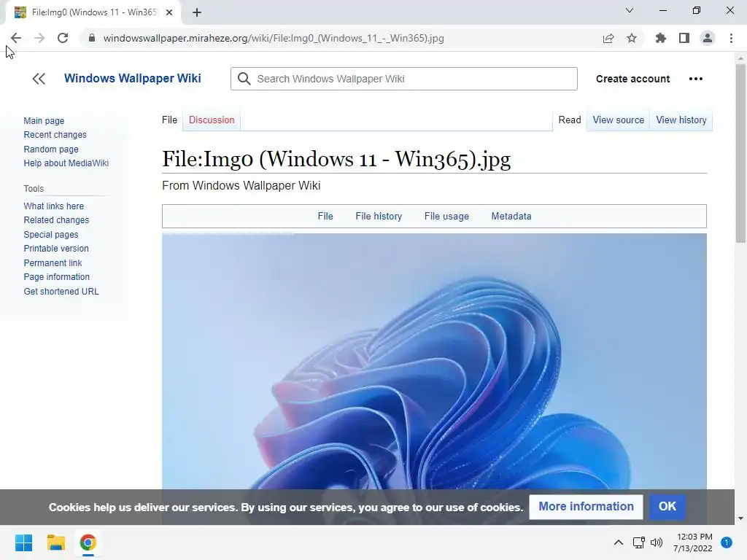Bookmark this tab with star icon
The height and width of the screenshot is (560, 747).
click(632, 38)
